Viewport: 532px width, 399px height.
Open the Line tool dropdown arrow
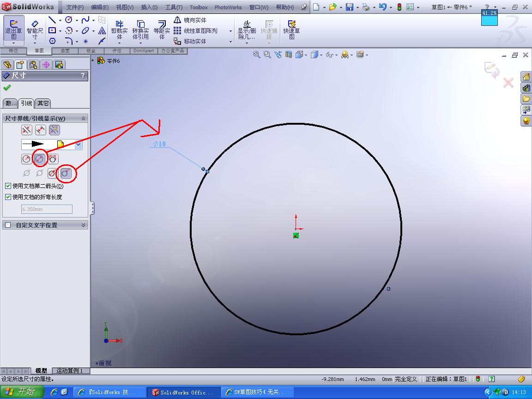point(60,20)
